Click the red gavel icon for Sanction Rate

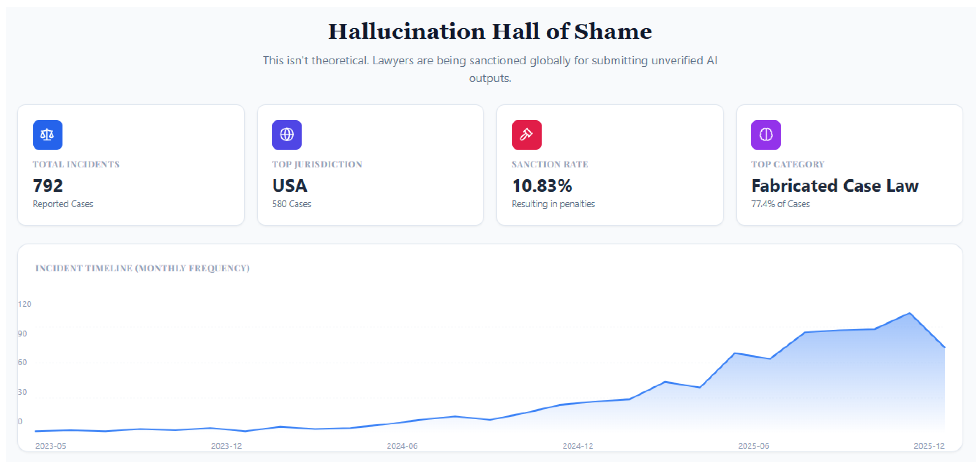(526, 135)
